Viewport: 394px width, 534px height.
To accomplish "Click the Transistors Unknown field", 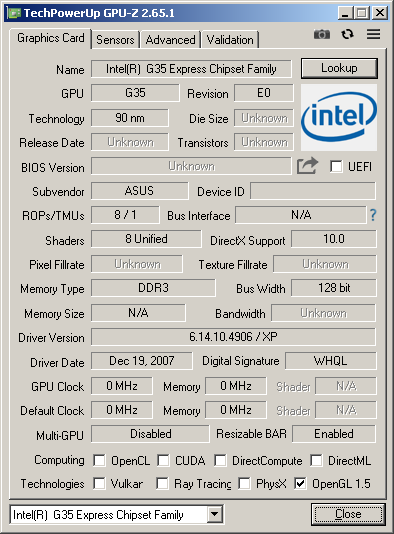I will (x=264, y=142).
